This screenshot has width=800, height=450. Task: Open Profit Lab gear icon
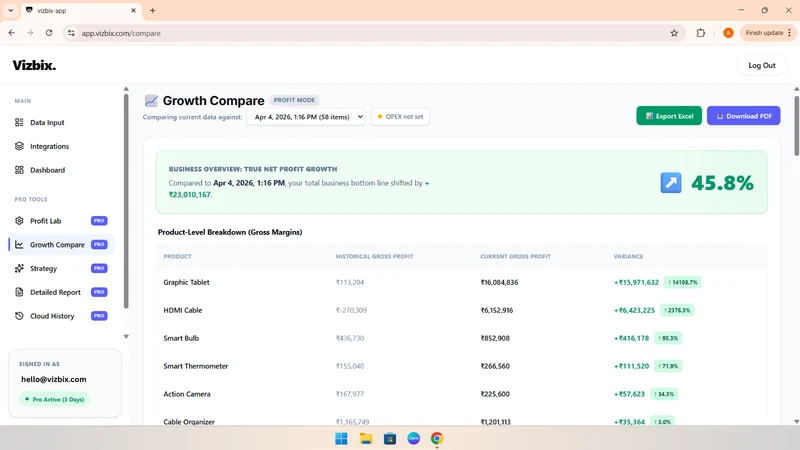[x=19, y=221]
